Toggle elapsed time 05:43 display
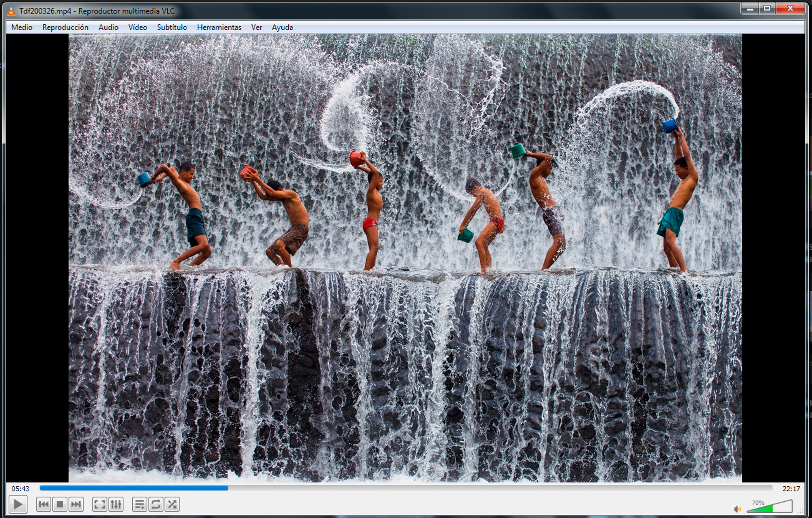This screenshot has width=812, height=518. click(x=20, y=488)
